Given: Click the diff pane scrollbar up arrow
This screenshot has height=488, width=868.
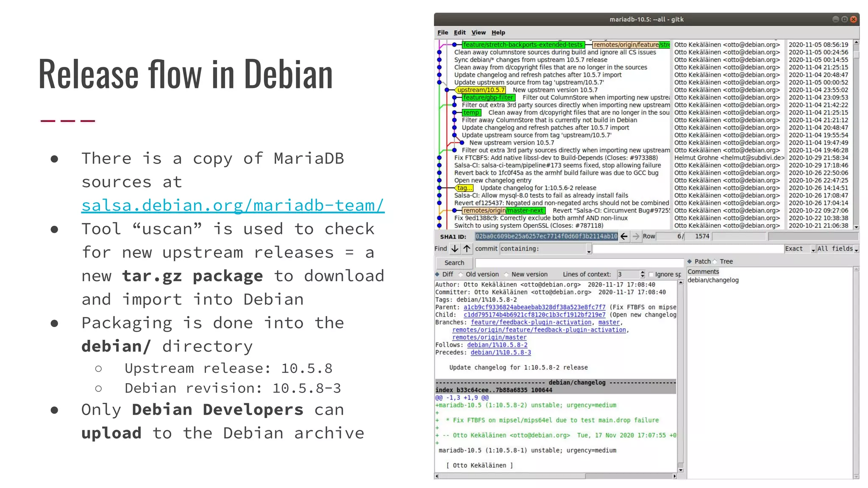Looking at the screenshot, I should click(x=681, y=283).
